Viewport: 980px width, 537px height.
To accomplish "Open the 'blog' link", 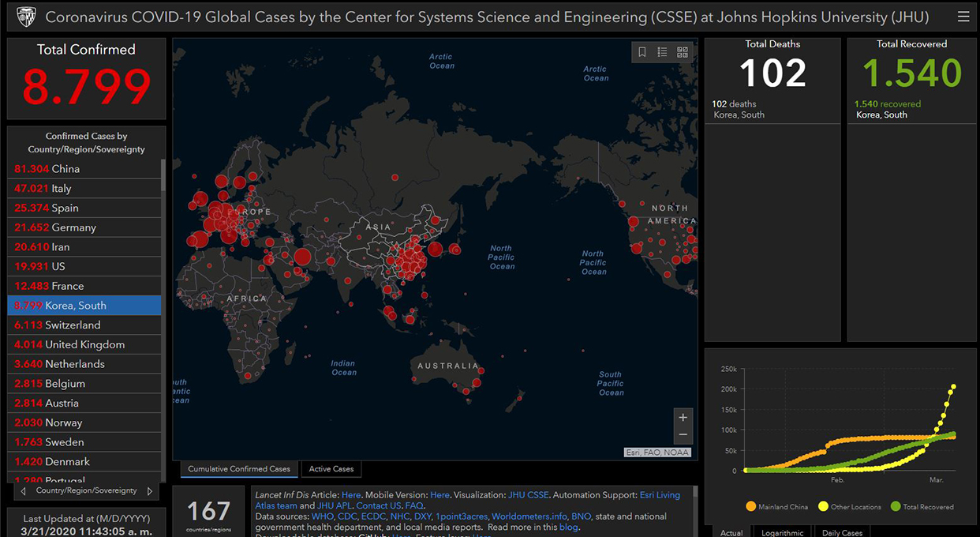I will pyautogui.click(x=568, y=527).
